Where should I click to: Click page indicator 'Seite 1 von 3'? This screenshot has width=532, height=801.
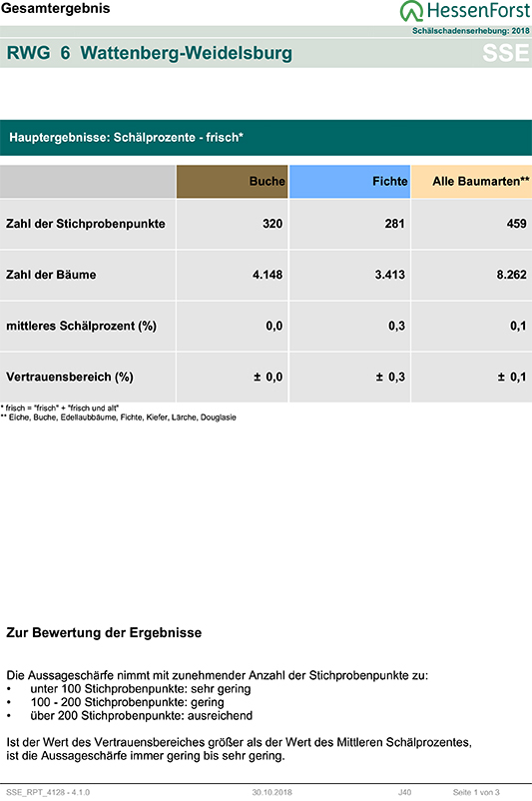pos(476,792)
